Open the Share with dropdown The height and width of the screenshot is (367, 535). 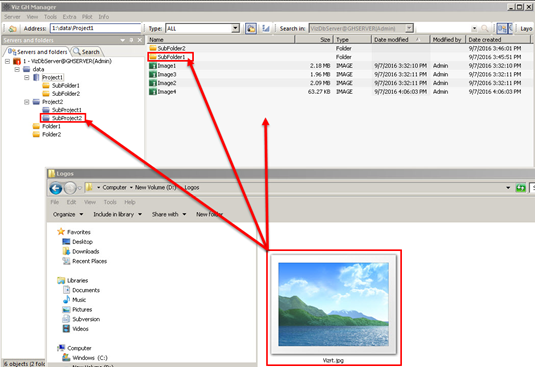(169, 215)
